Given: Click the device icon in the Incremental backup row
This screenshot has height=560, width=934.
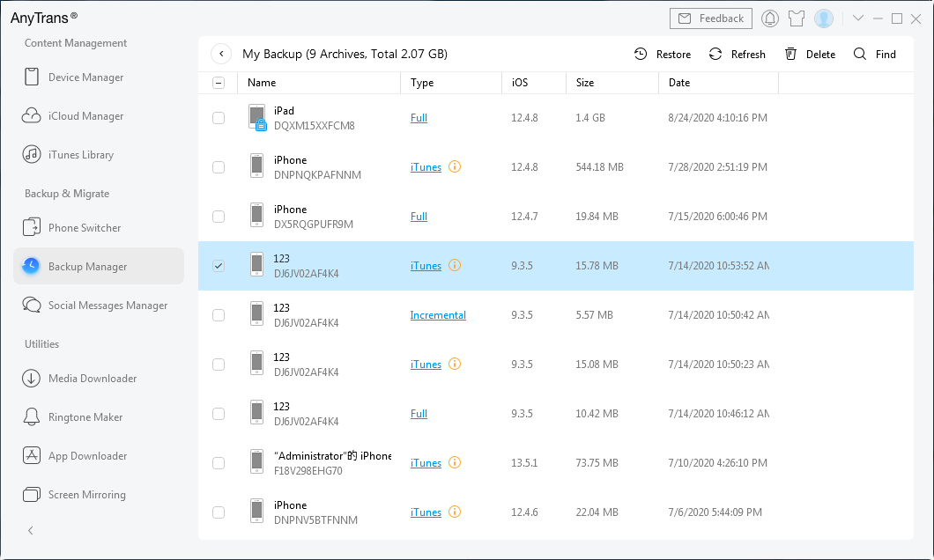Looking at the screenshot, I should click(x=256, y=314).
